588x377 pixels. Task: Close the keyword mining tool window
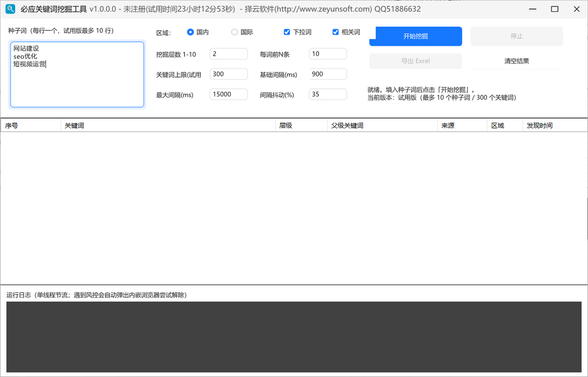click(577, 9)
